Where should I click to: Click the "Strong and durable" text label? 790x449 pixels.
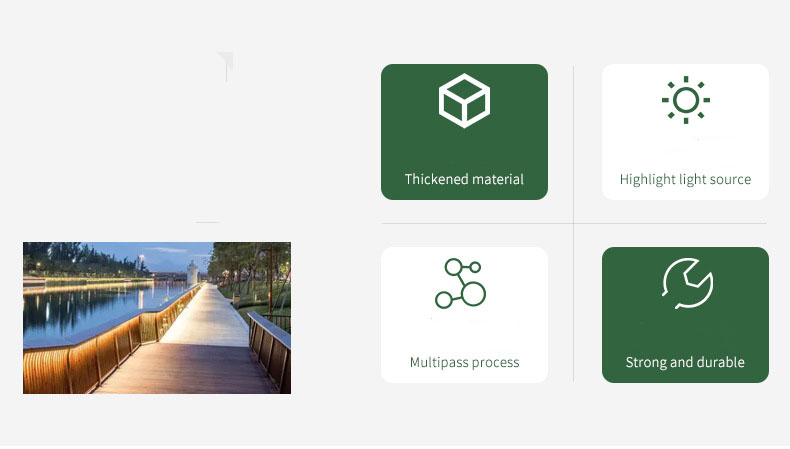(685, 362)
